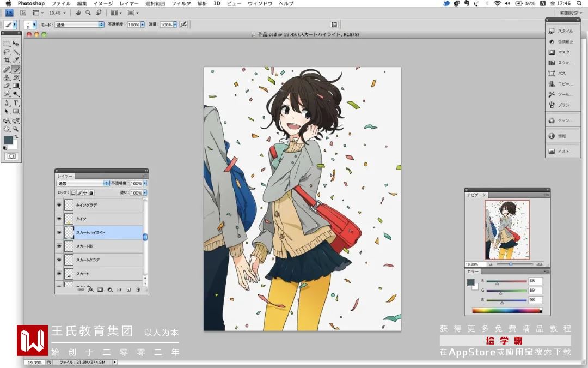588x368 pixels.
Task: Open layer blend mode 通常 dropdown
Action: tap(83, 183)
